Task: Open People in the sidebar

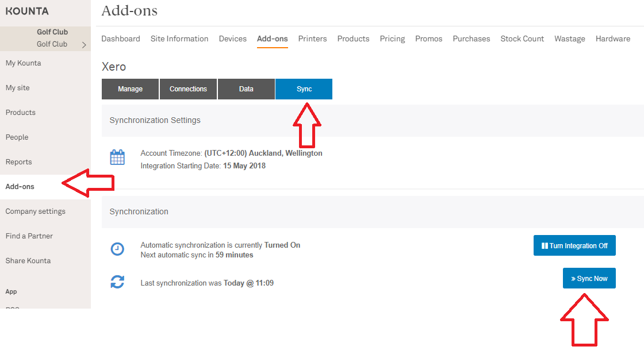Action: pos(17,137)
